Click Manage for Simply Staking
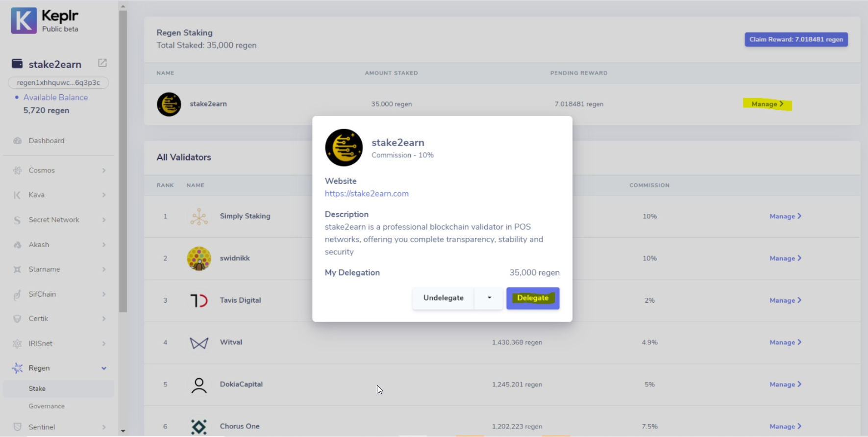Viewport: 868px width, 437px height. click(x=786, y=216)
